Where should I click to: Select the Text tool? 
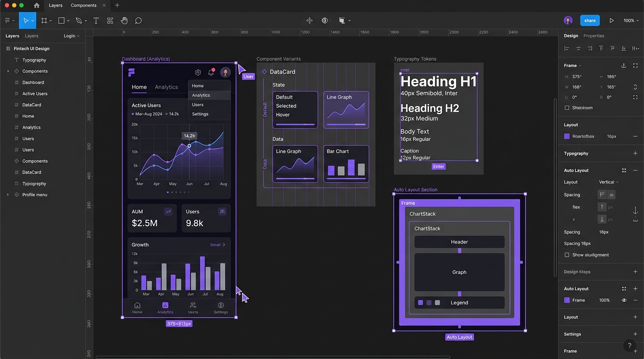pos(96,21)
